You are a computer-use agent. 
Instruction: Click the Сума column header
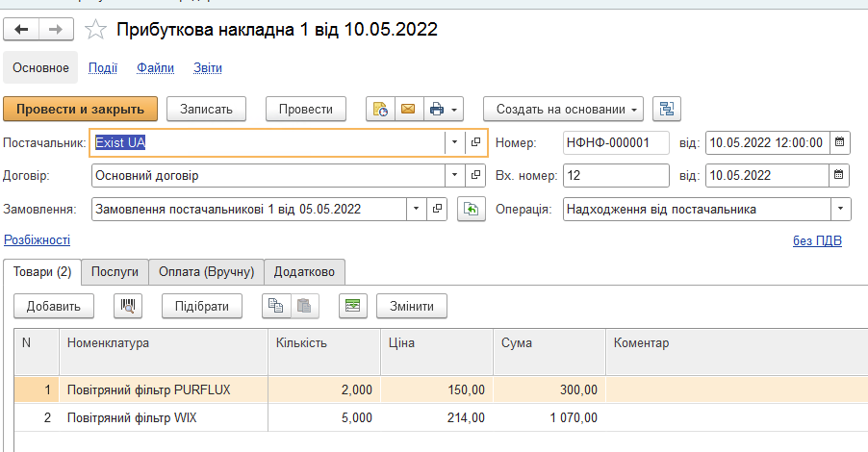(x=549, y=352)
